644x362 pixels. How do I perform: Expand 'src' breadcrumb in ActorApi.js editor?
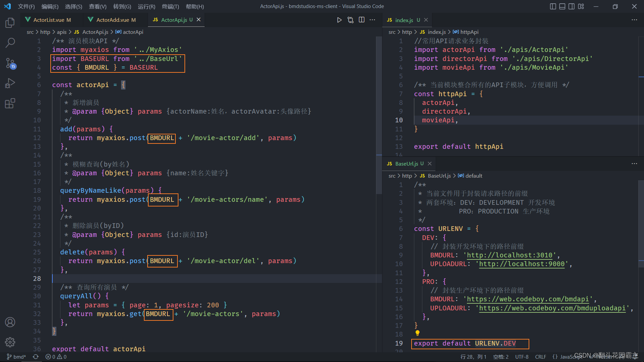[x=30, y=32]
